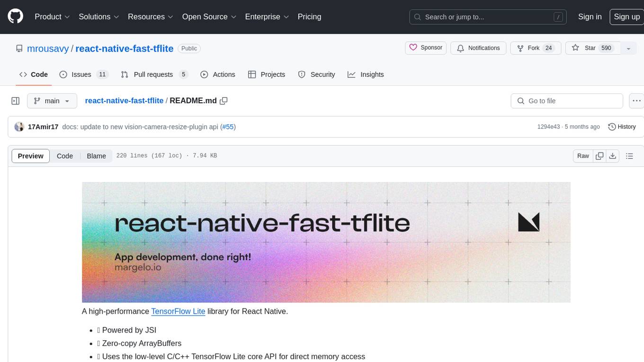
Task: Expand the Solutions menu
Action: [x=98, y=17]
